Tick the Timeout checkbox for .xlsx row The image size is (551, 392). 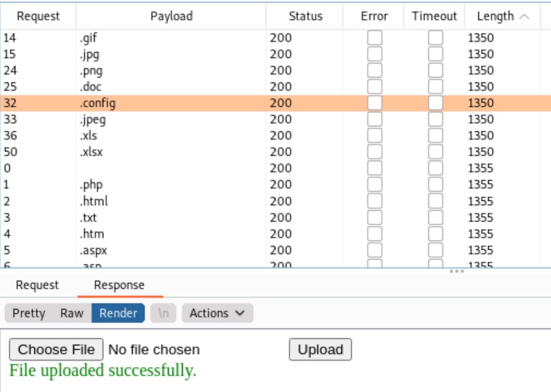tap(436, 152)
